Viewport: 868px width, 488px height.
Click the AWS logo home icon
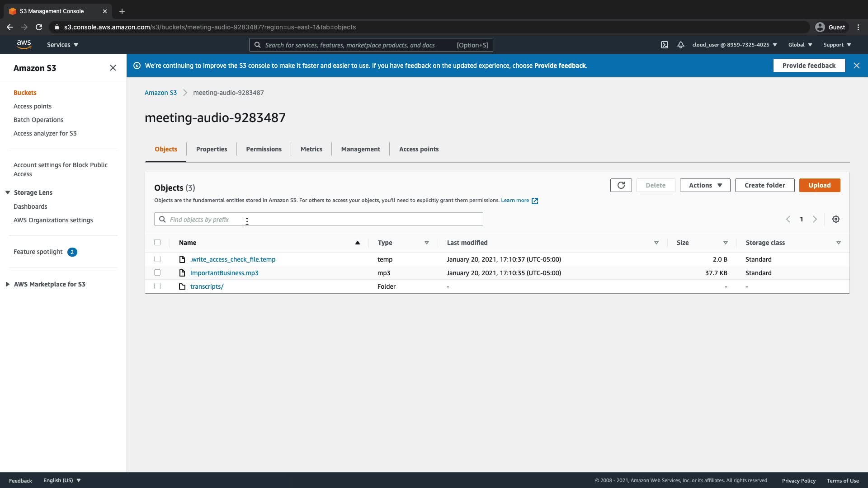pos(24,44)
